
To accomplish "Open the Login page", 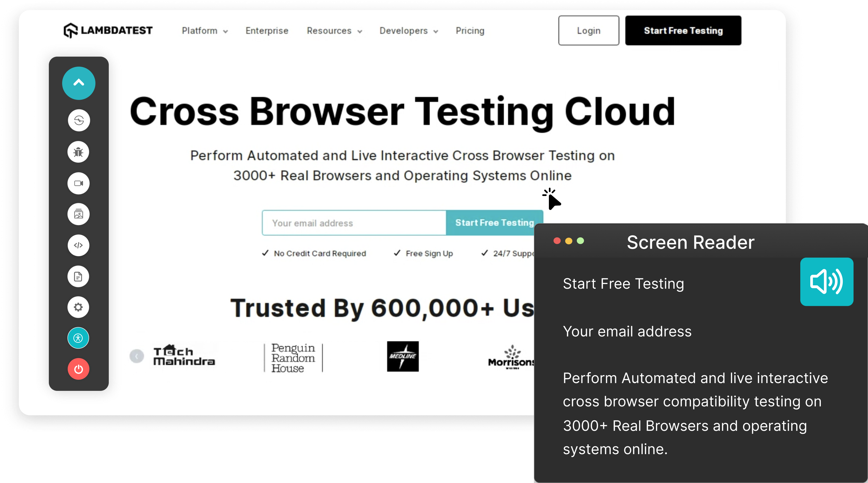I will [588, 30].
